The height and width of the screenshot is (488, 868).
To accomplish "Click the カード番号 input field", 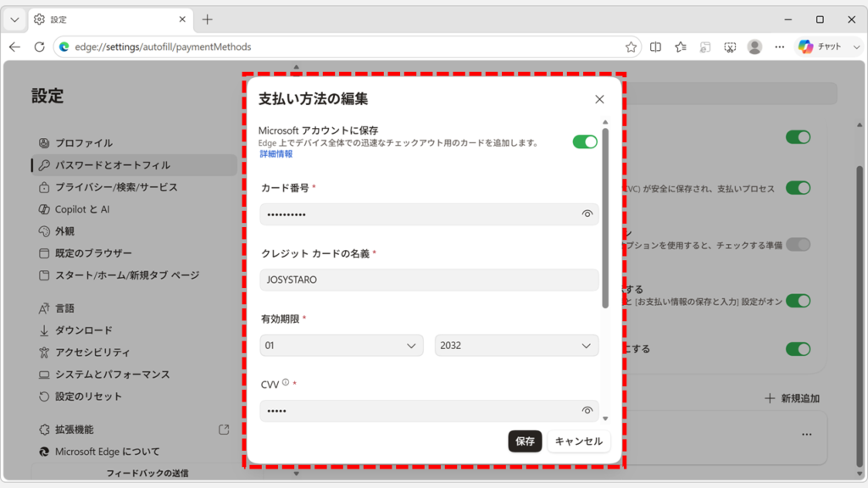I will click(429, 214).
